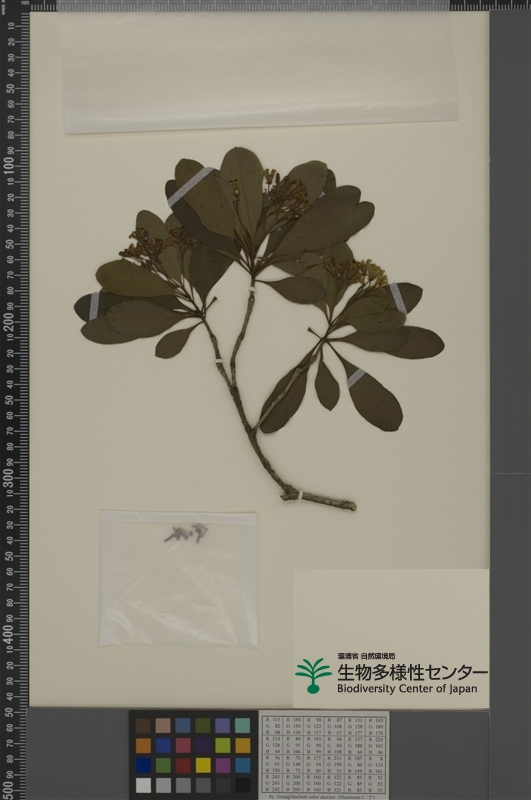This screenshot has width=531, height=800.
Task: Click the Japanese title 生物多様性センター
Action: pyautogui.click(x=412, y=672)
